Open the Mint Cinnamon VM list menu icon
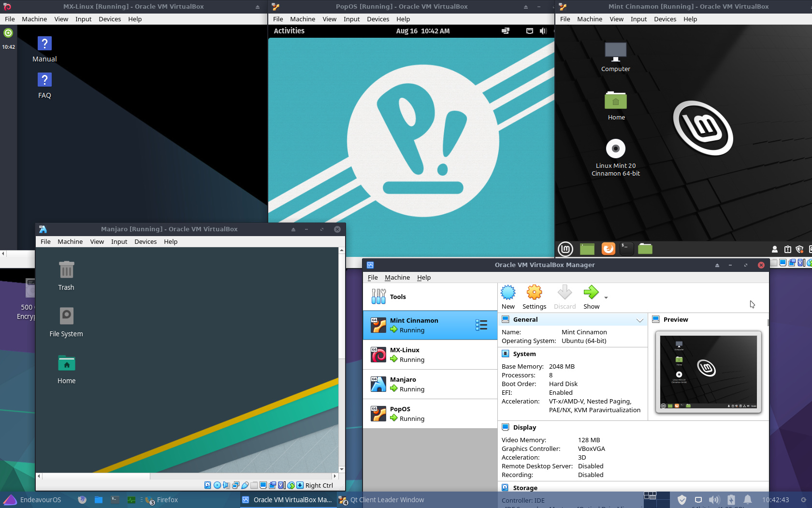Viewport: 812px width, 508px height. tap(481, 325)
